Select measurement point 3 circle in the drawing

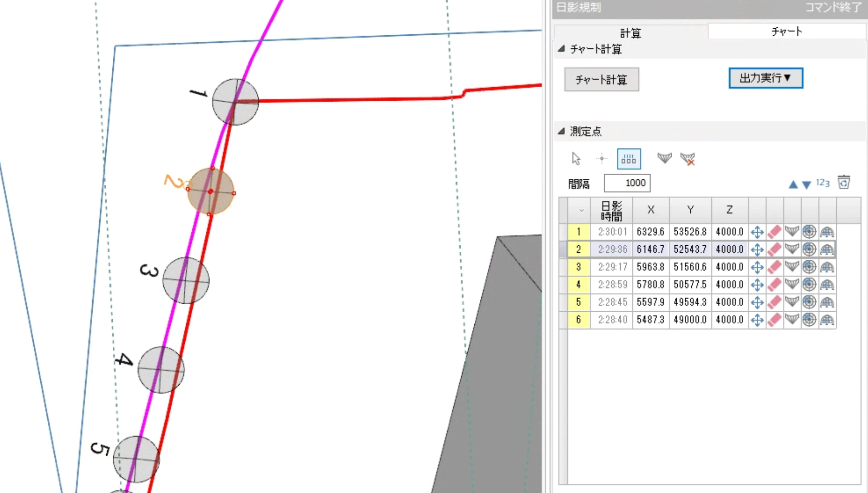186,280
